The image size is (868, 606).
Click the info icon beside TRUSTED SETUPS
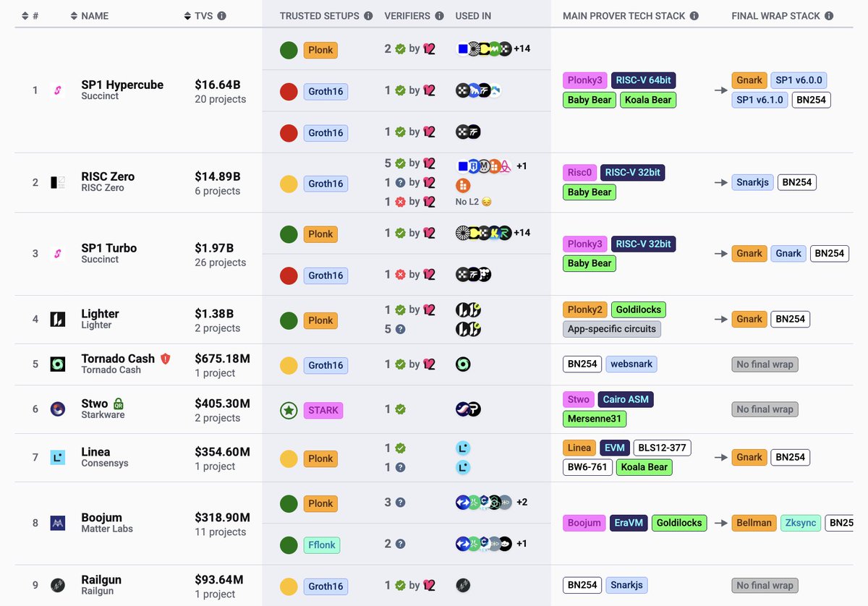coord(368,15)
